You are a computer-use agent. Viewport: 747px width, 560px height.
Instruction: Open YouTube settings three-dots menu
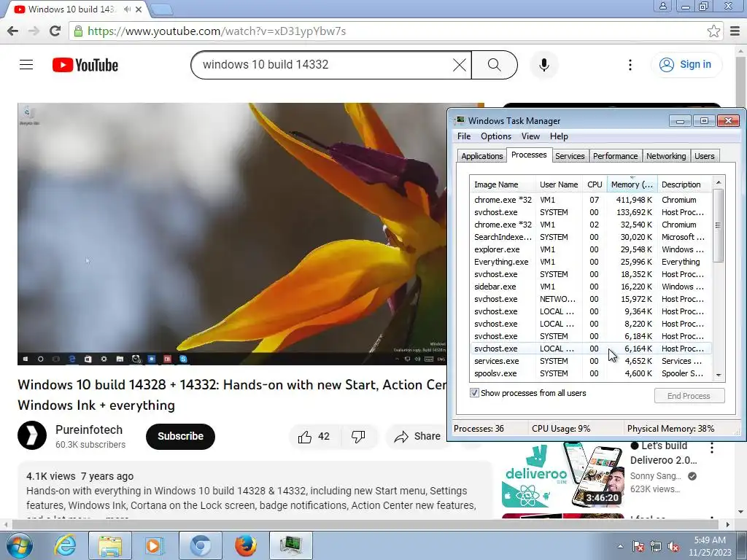(x=630, y=65)
